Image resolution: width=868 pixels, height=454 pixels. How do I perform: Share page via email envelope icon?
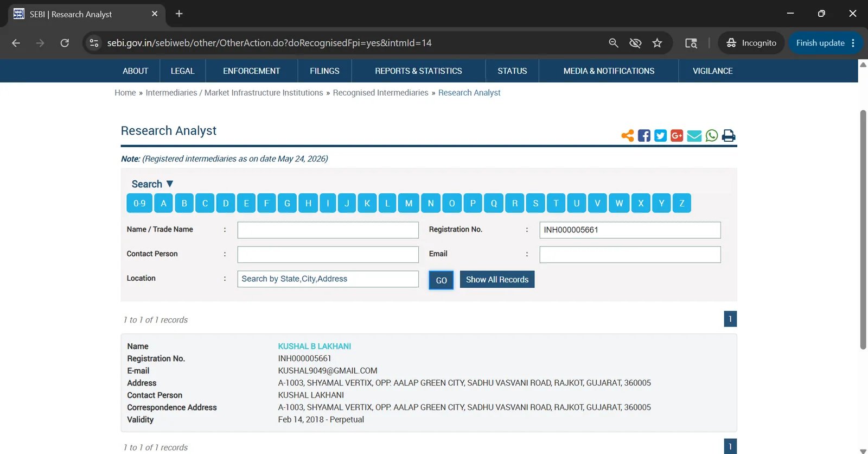[694, 136]
